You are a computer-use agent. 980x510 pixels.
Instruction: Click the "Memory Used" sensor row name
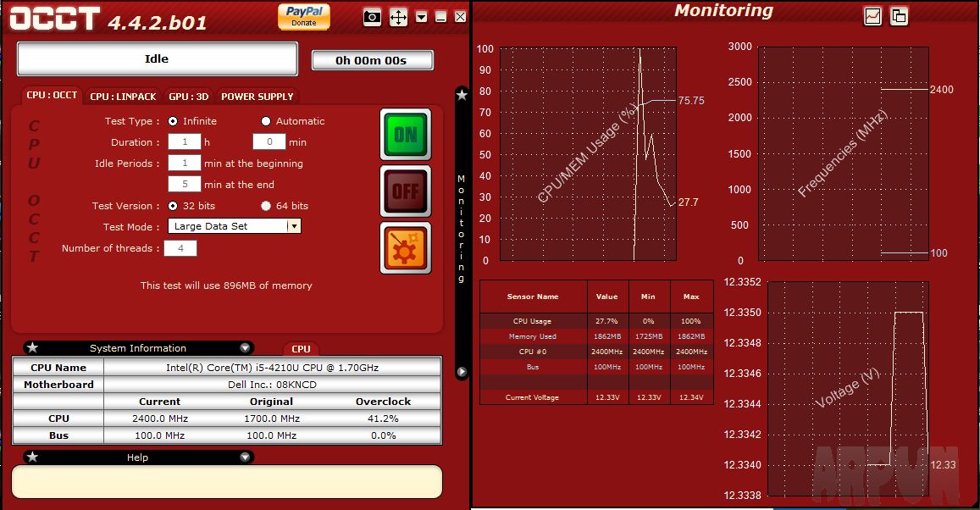533,336
